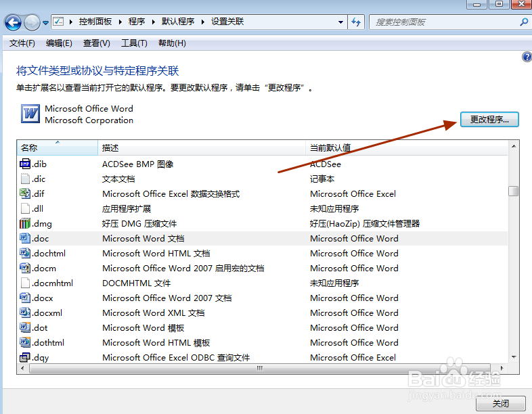
Task: Select the .dothtml file icon
Action: [25, 342]
